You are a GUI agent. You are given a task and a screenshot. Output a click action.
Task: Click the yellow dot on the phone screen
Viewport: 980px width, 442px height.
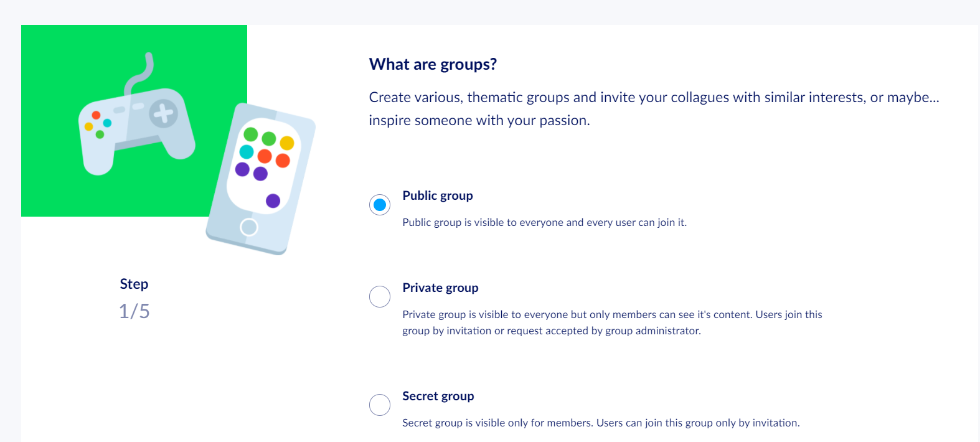click(x=287, y=143)
